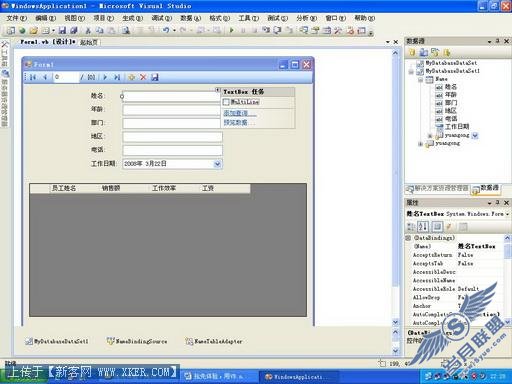This screenshot has height=384, width=512.
Task: Click designer vertical scrollbar up arrow
Action: (x=395, y=53)
